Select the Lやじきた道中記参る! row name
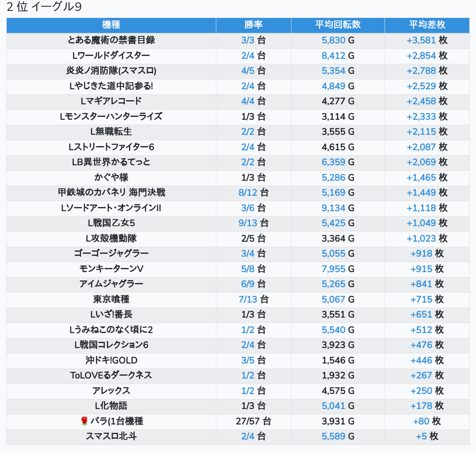This screenshot has height=452, width=476. [x=111, y=86]
